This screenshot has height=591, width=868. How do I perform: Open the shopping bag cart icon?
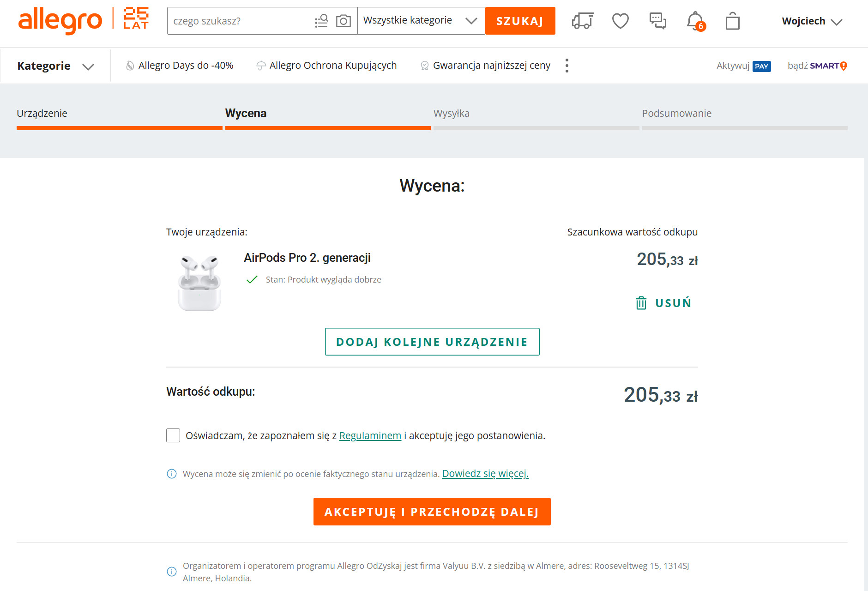[732, 21]
